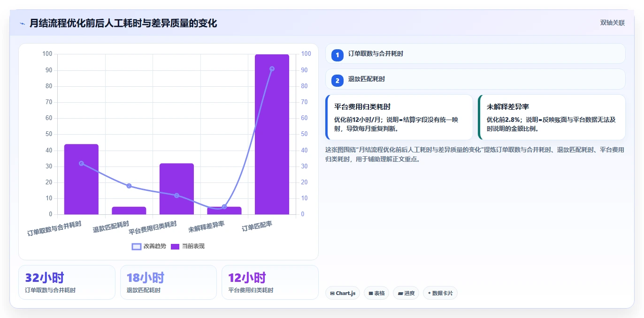
Task: Click the Chart.js tag
Action: pos(343,293)
